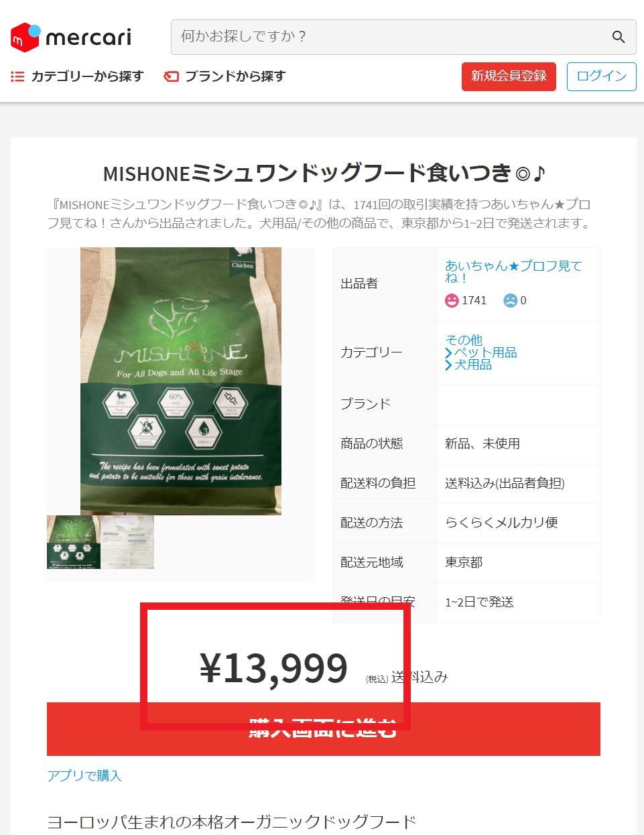Click the 新規会員登録 button

click(509, 76)
